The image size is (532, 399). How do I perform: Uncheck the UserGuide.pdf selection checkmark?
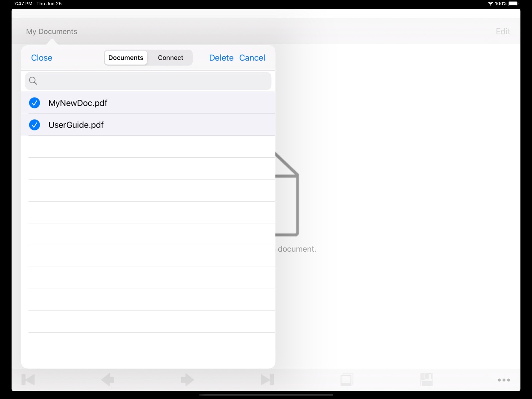tap(35, 125)
